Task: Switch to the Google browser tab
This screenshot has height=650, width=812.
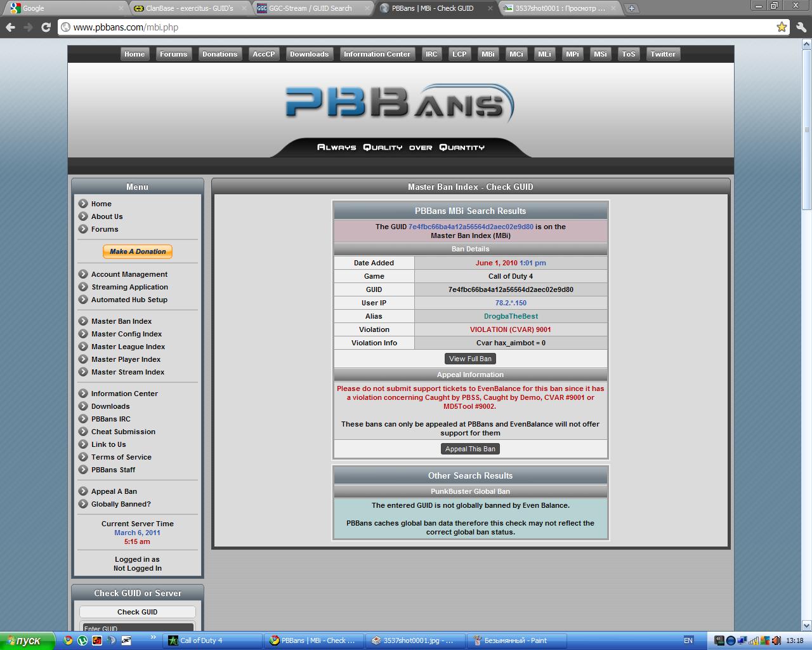Action: coord(66,8)
